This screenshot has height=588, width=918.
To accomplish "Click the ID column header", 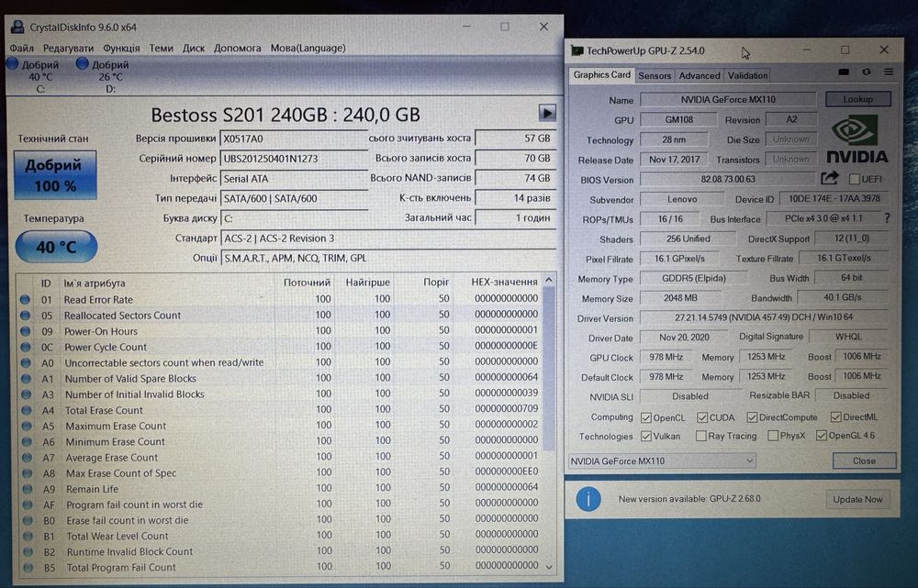I will 46,283.
